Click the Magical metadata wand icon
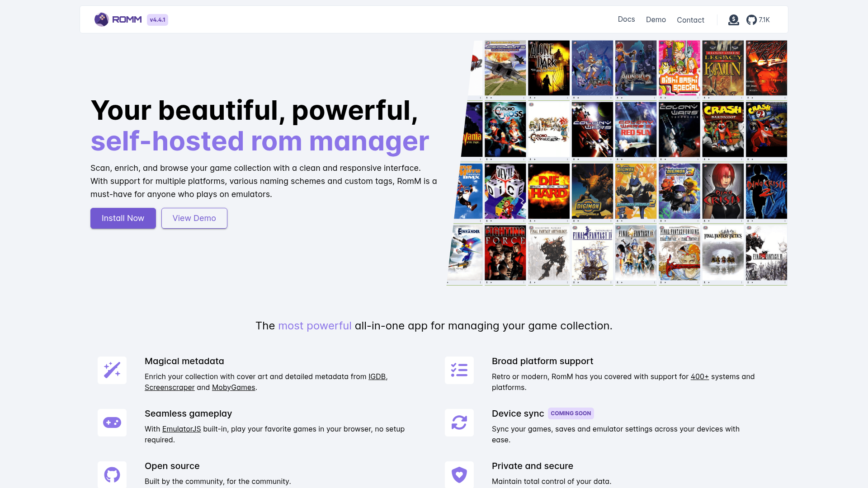The height and width of the screenshot is (488, 868). coord(112,370)
